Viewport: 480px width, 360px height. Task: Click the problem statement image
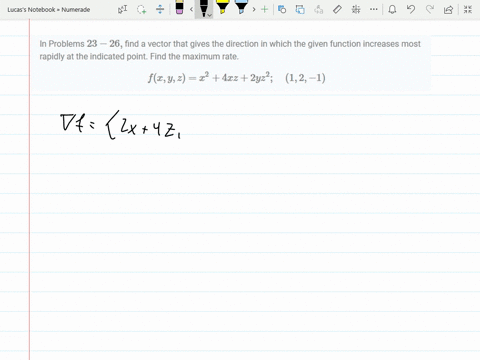[231, 63]
